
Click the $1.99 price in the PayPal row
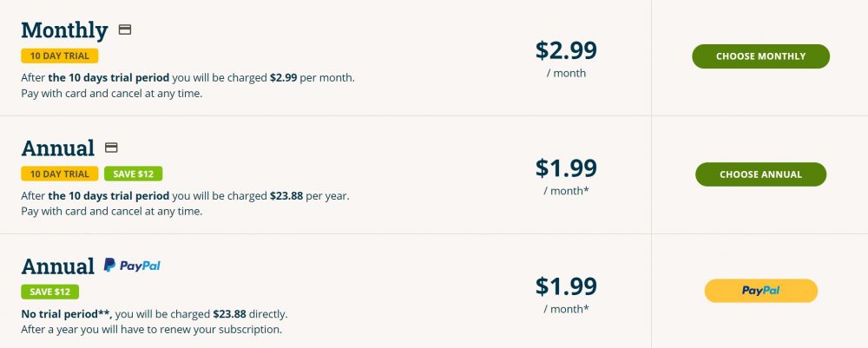(x=566, y=285)
